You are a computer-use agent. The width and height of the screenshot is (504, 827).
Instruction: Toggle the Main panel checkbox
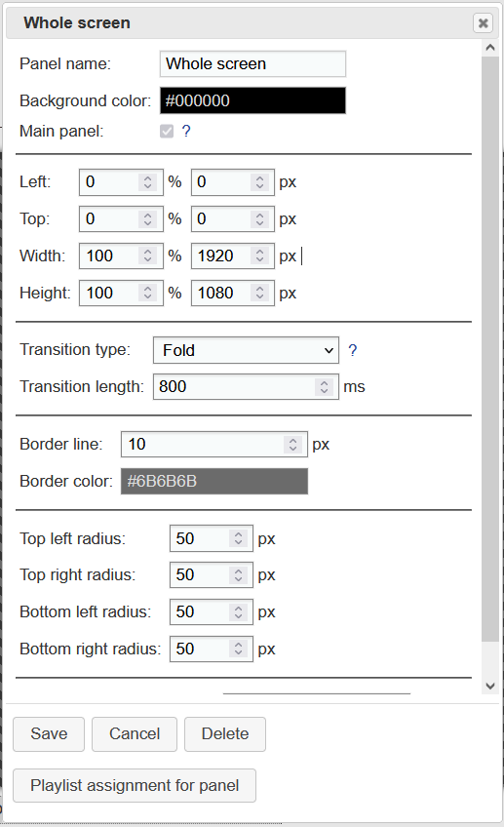167,131
